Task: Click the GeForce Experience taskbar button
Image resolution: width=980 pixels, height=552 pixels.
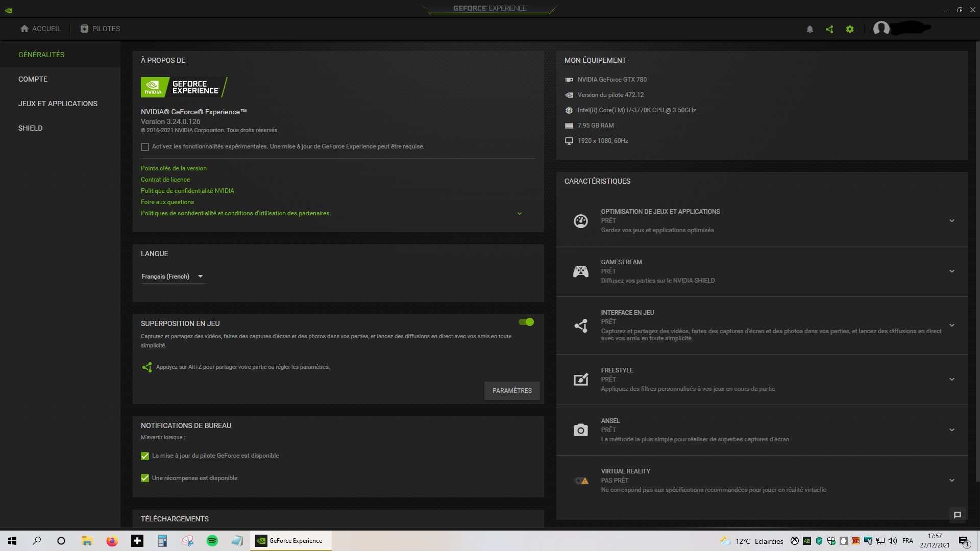Action: click(291, 541)
